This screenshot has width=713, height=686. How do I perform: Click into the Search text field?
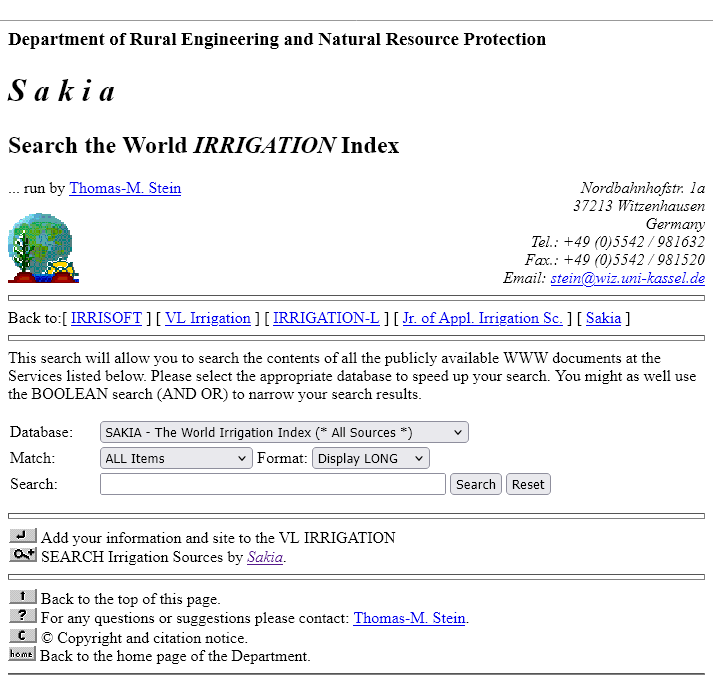[x=272, y=484]
